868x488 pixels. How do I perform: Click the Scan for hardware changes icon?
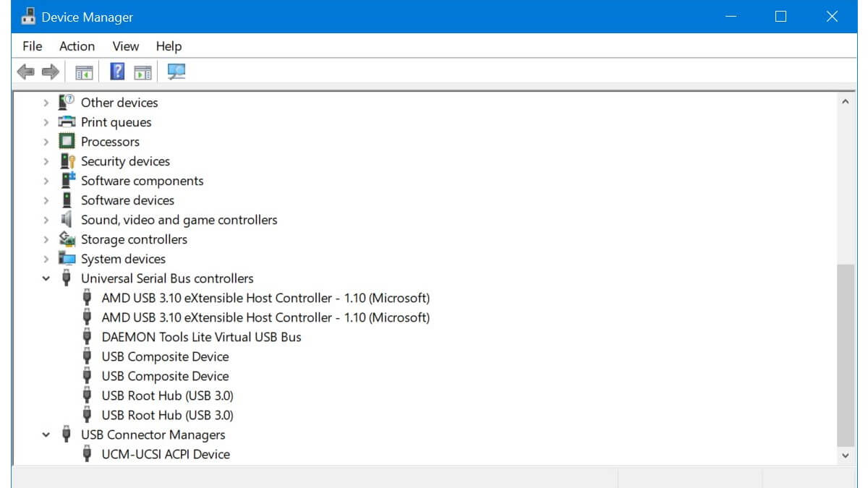176,72
